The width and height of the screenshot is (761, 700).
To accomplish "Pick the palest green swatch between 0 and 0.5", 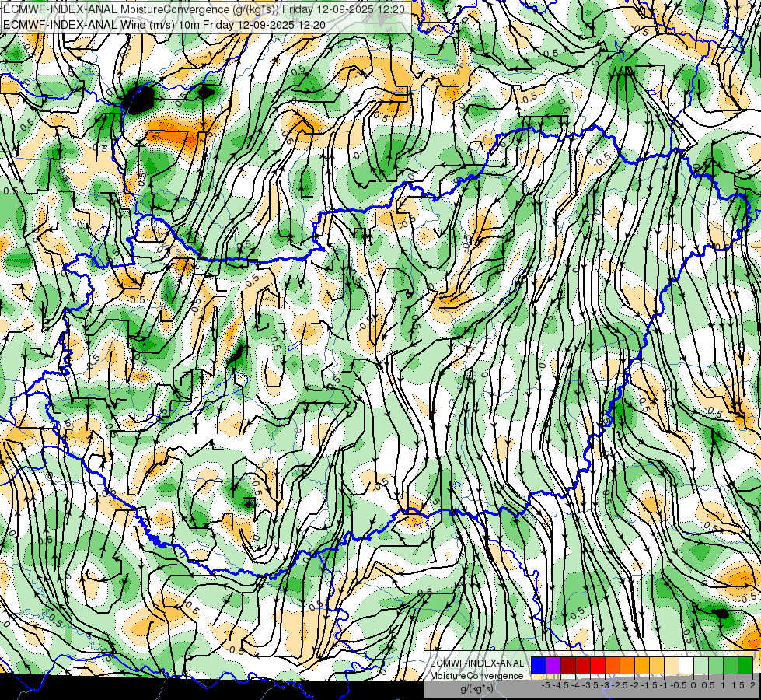I will [701, 666].
